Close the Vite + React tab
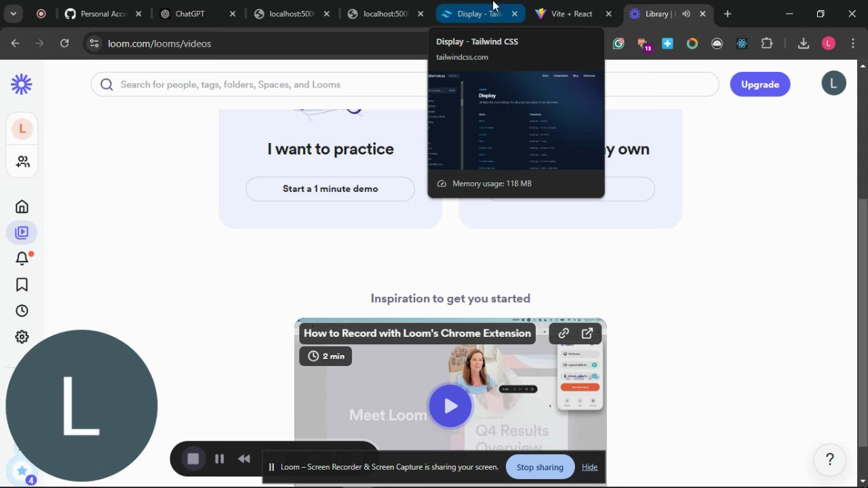Image resolution: width=868 pixels, height=488 pixels. (608, 14)
